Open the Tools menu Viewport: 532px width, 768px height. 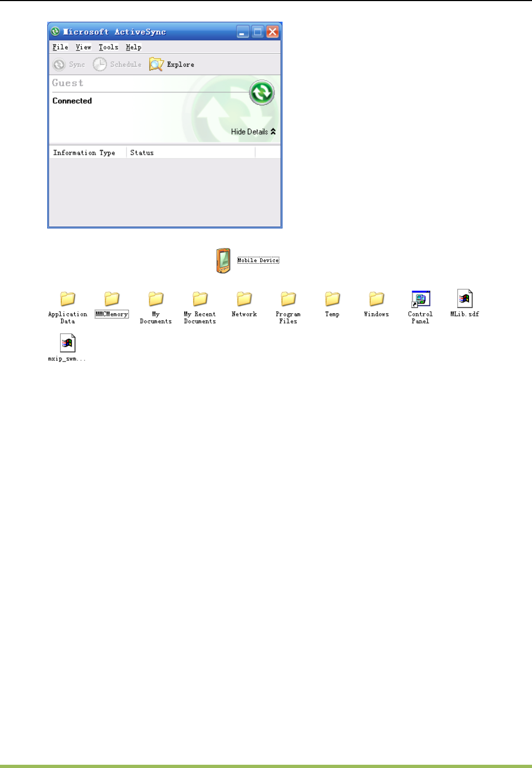point(108,47)
